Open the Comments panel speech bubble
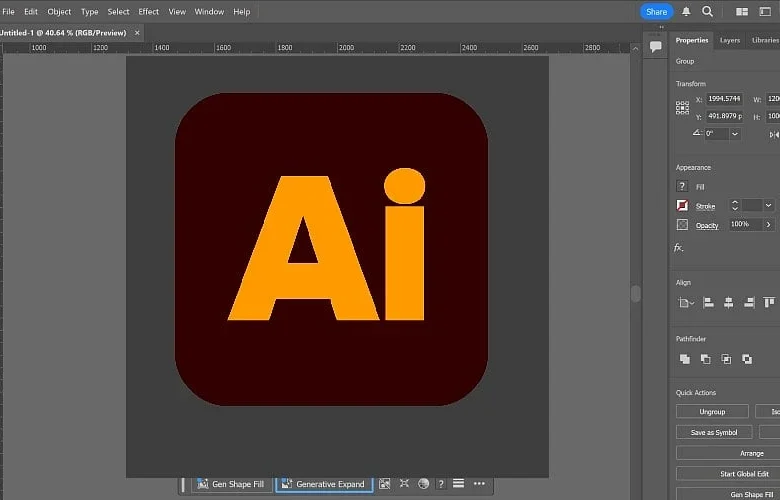The height and width of the screenshot is (500, 780). pyautogui.click(x=656, y=47)
